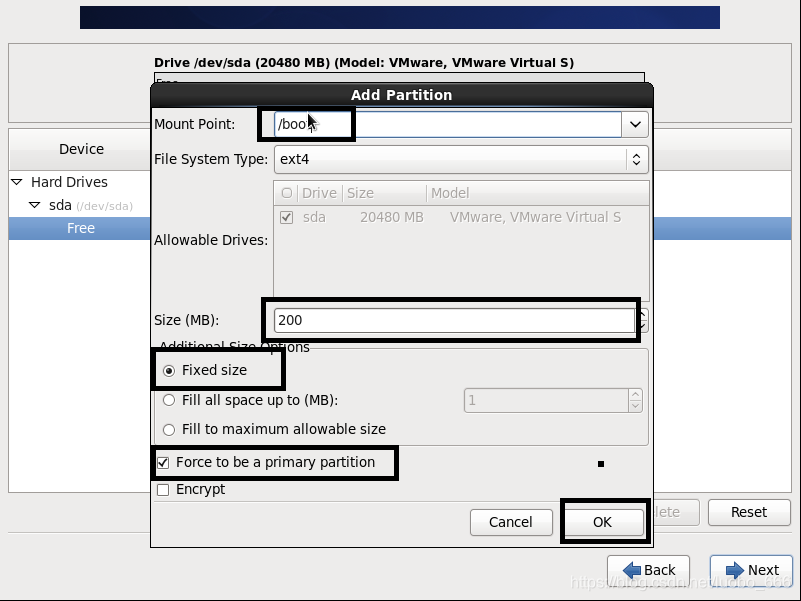Select Fill to maximum allowable size option
Viewport: 801px width, 601px height.
pos(169,430)
